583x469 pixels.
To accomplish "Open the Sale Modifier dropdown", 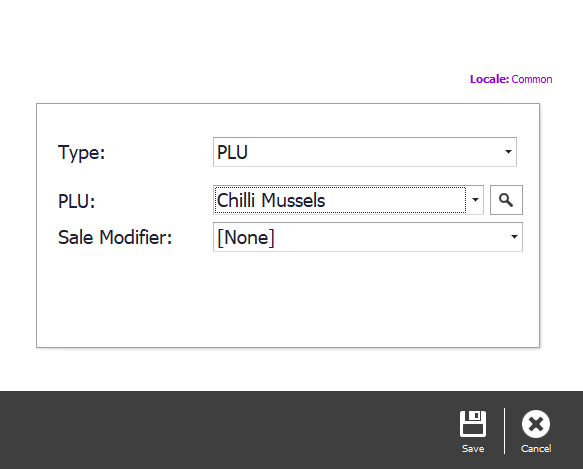I will tap(368, 237).
